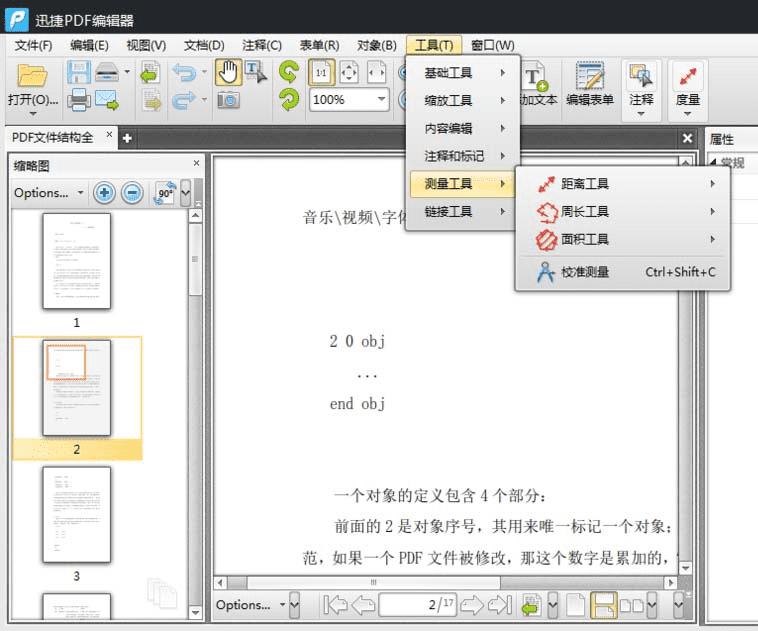This screenshot has height=631, width=758.
Task: Expand the dropdown arrow under Comments (注释)
Action: [x=641, y=114]
